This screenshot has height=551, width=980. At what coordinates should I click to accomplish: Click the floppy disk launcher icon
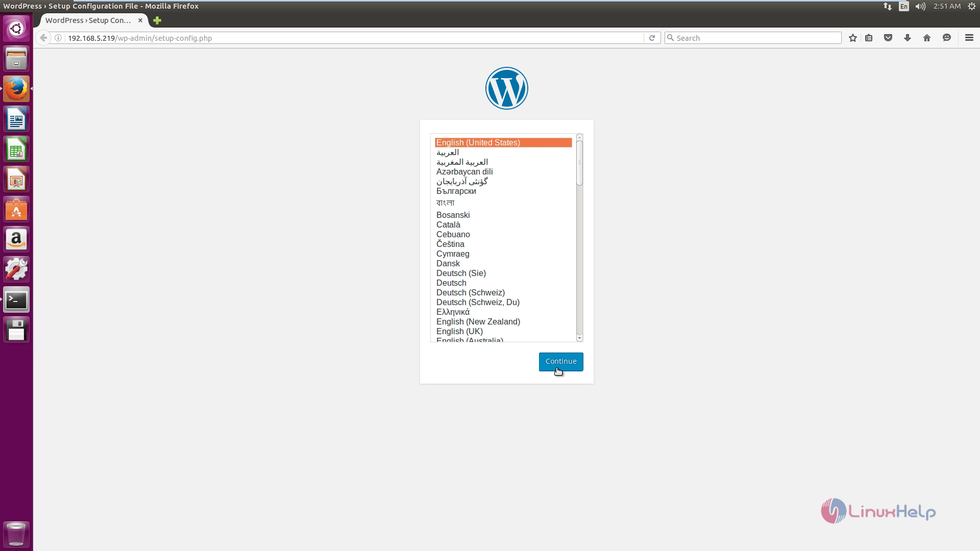pyautogui.click(x=16, y=330)
